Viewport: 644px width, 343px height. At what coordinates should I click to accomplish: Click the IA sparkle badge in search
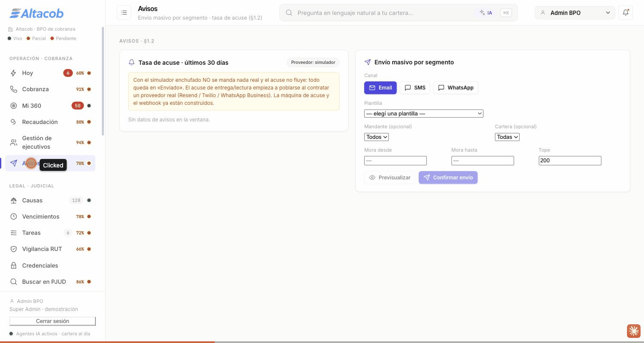click(486, 13)
